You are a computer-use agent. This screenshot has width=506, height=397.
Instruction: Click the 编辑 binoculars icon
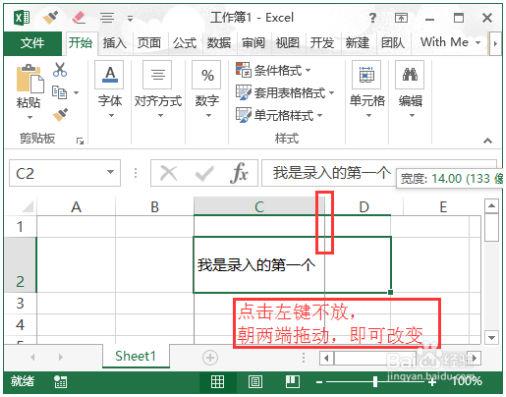click(x=410, y=75)
